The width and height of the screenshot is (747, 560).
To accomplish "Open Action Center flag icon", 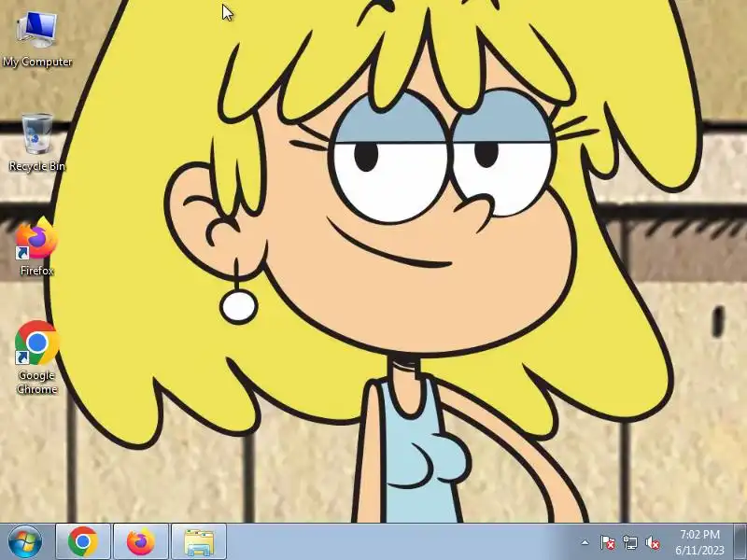I will click(607, 542).
